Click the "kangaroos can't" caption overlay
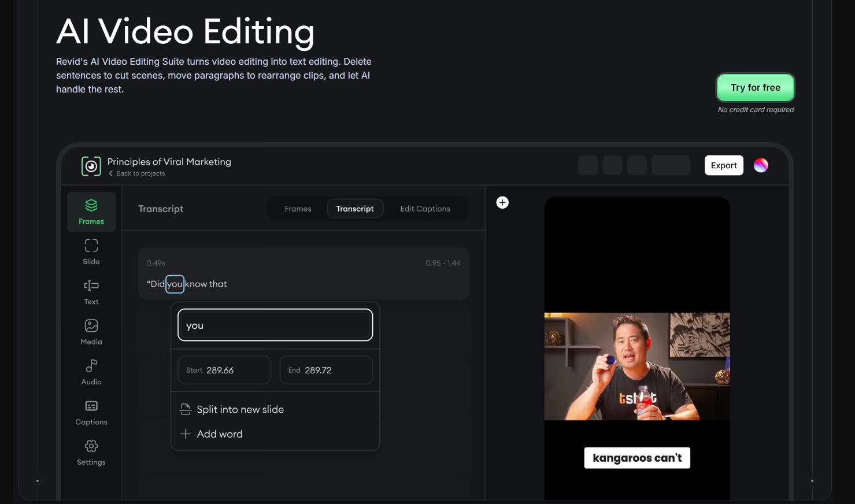 (x=637, y=458)
